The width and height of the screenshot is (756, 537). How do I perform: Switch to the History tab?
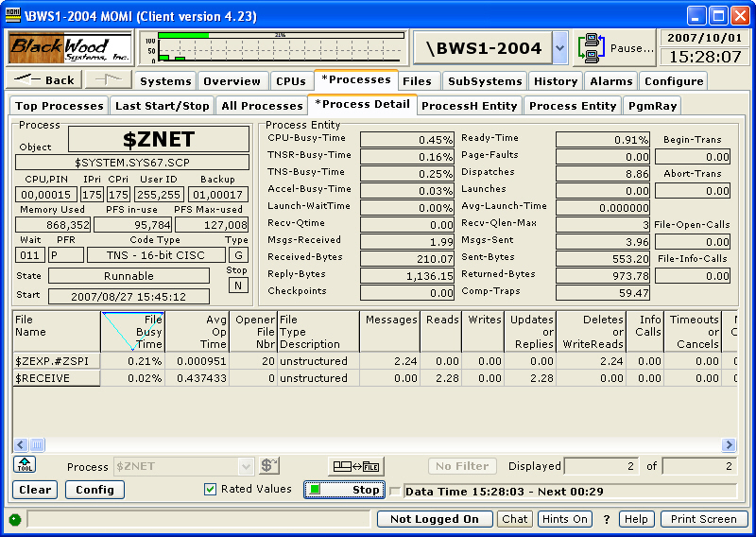tap(556, 81)
